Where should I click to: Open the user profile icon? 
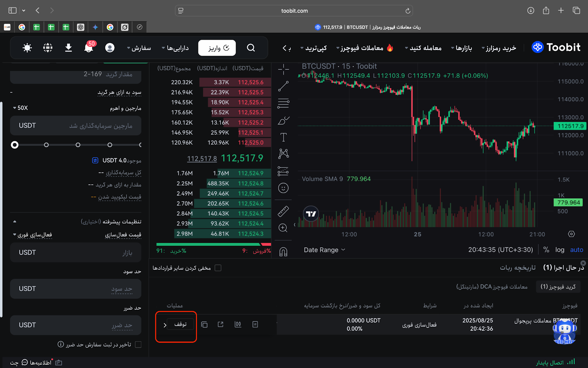(110, 48)
